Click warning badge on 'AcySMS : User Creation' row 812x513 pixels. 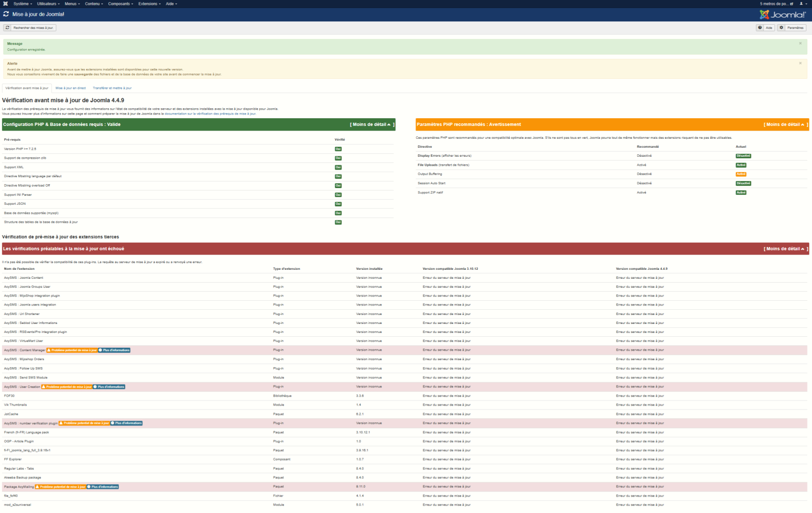pyautogui.click(x=67, y=387)
